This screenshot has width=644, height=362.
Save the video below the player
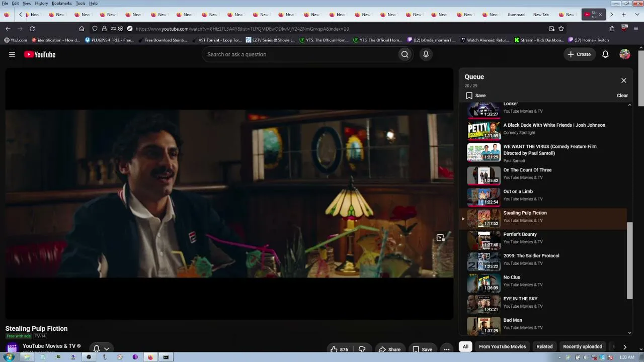[x=422, y=349]
